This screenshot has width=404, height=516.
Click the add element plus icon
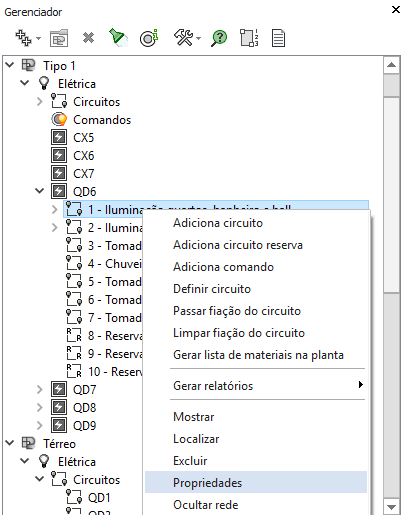tap(23, 38)
